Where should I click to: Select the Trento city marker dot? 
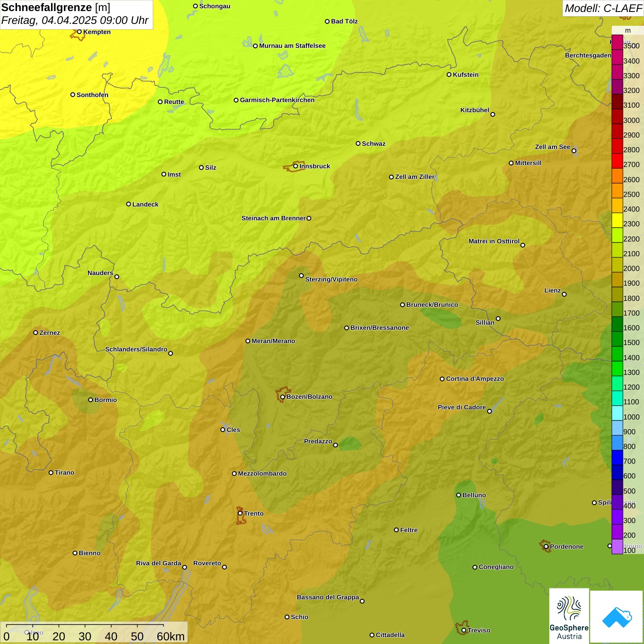[x=240, y=513]
